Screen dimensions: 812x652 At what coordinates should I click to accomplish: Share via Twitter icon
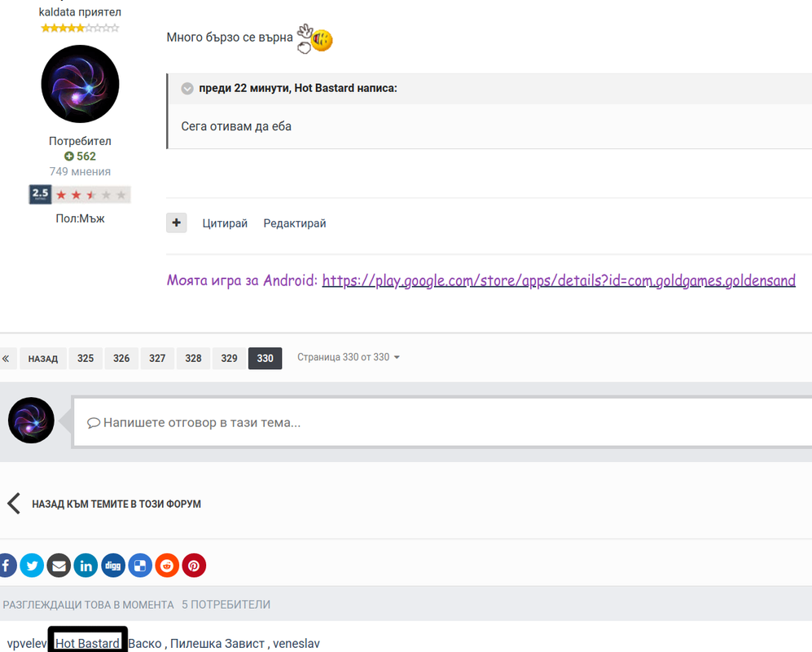click(32, 566)
